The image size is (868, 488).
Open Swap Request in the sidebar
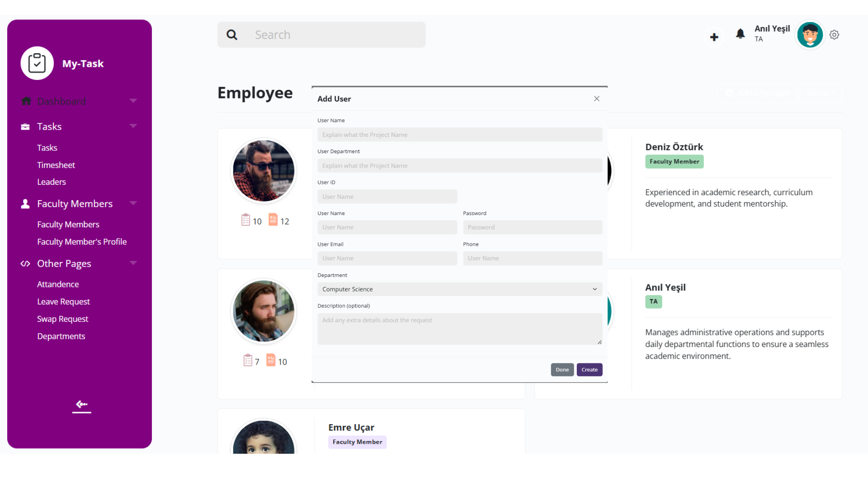pos(62,319)
